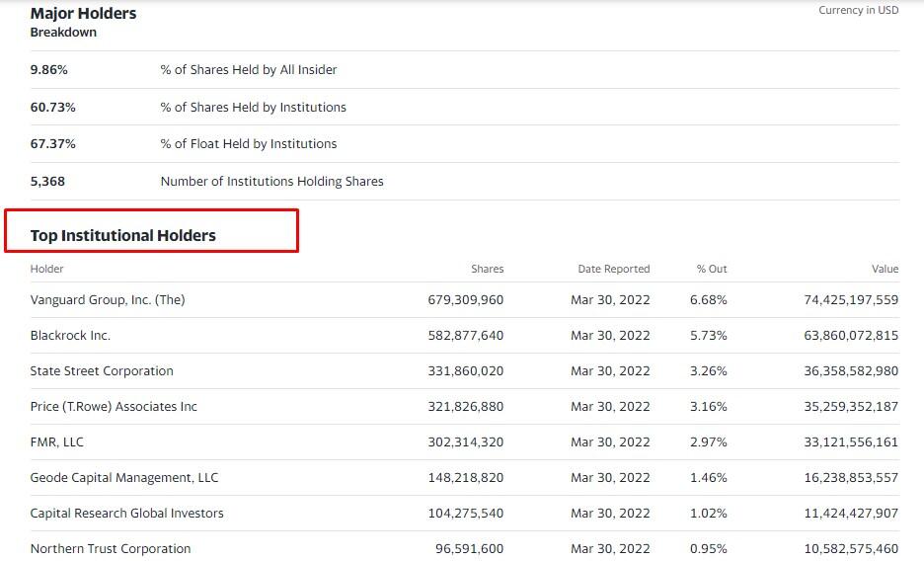Viewport: 924px width, 561px height.
Task: Click Capital Research shares 104,275,540
Action: (466, 514)
